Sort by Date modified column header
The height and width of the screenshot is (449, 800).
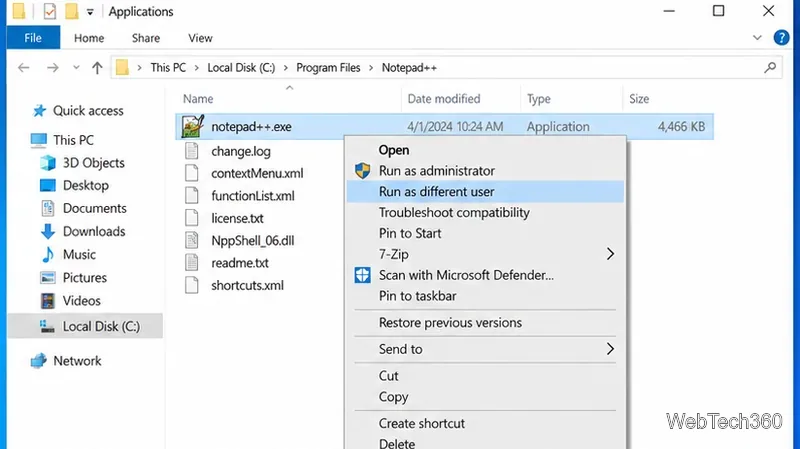(444, 99)
